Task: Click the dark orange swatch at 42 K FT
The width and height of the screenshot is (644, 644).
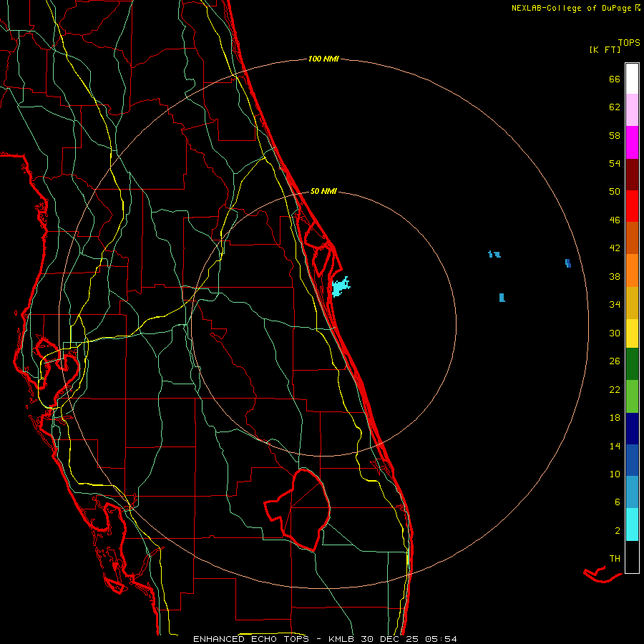Action: [632, 238]
